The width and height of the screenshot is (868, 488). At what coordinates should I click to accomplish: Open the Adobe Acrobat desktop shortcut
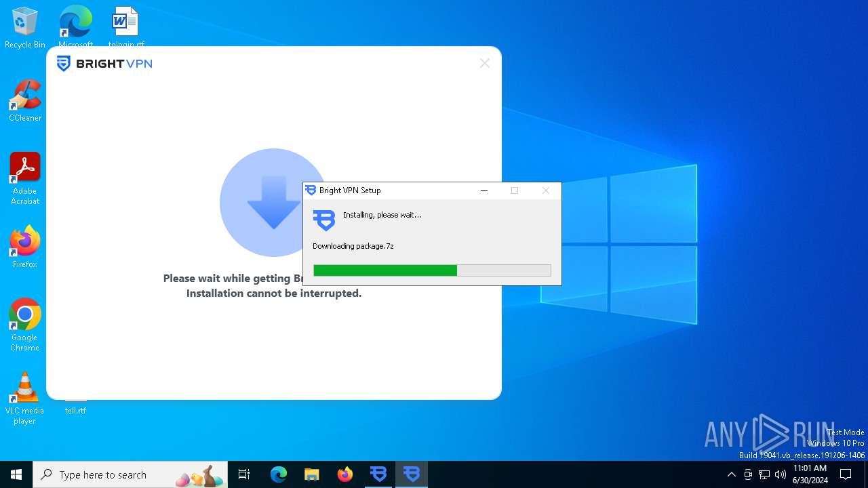(25, 178)
